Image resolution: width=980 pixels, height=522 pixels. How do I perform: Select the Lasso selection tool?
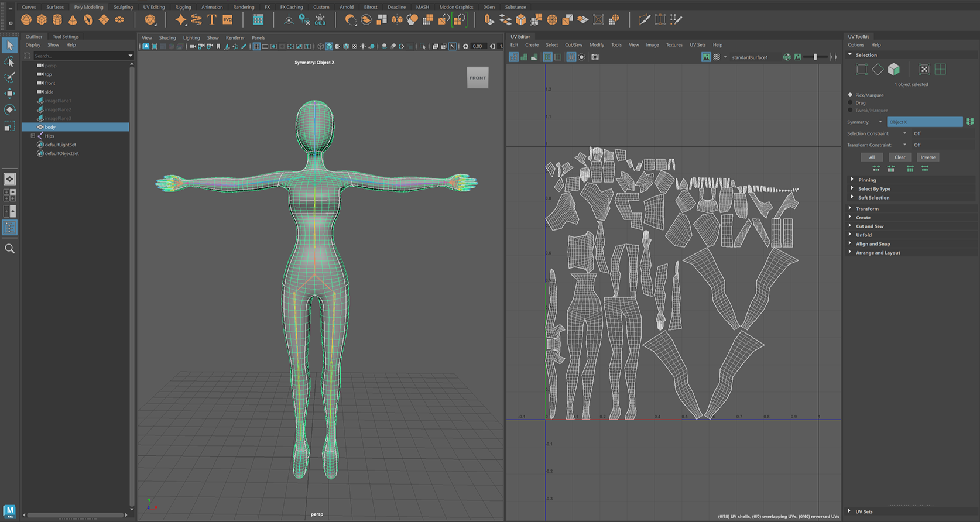coord(9,61)
